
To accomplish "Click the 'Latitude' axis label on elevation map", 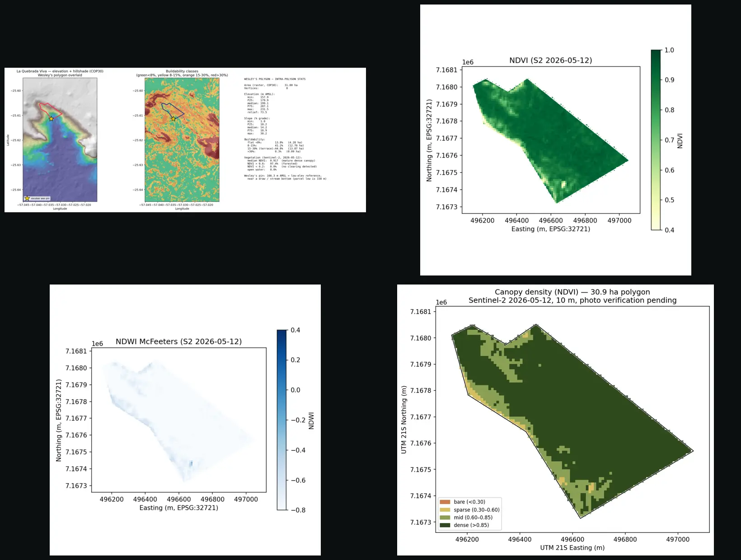I will [x=8, y=140].
